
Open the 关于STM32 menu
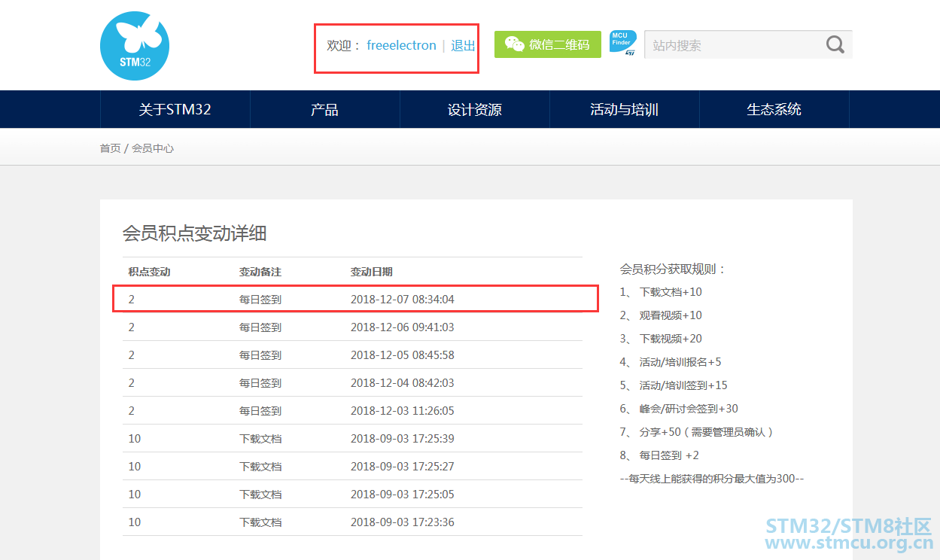pos(175,109)
